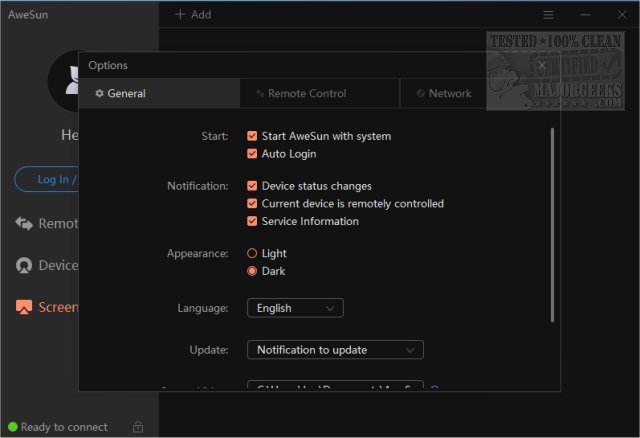The height and width of the screenshot is (438, 640).
Task: Open the Network tab
Action: (444, 94)
